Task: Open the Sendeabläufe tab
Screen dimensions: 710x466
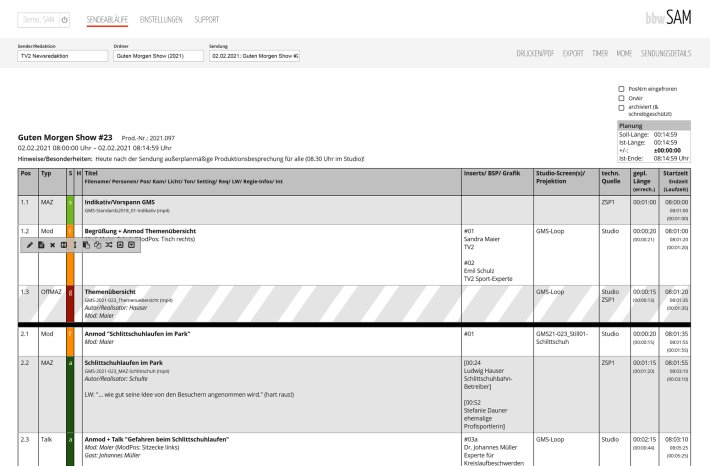Action: [107, 20]
